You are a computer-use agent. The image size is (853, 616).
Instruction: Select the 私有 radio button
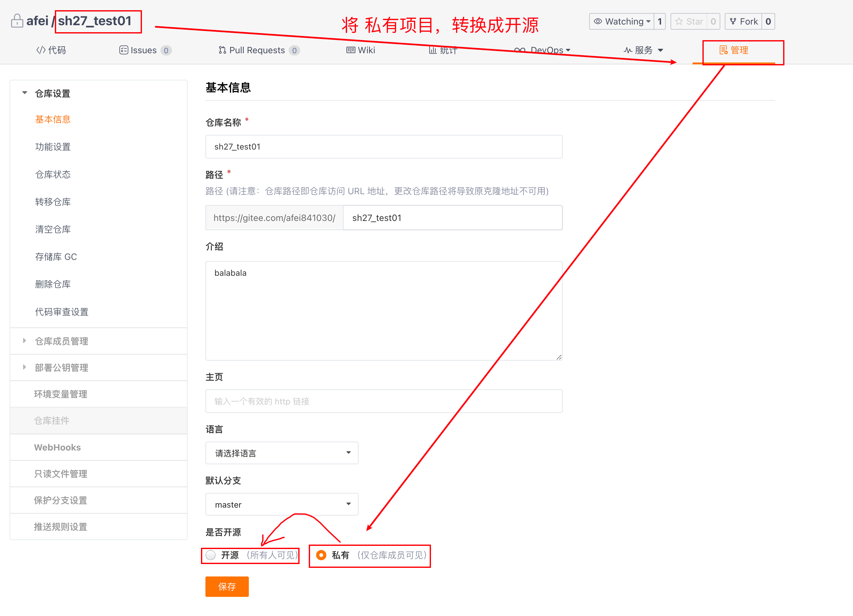[x=321, y=555]
